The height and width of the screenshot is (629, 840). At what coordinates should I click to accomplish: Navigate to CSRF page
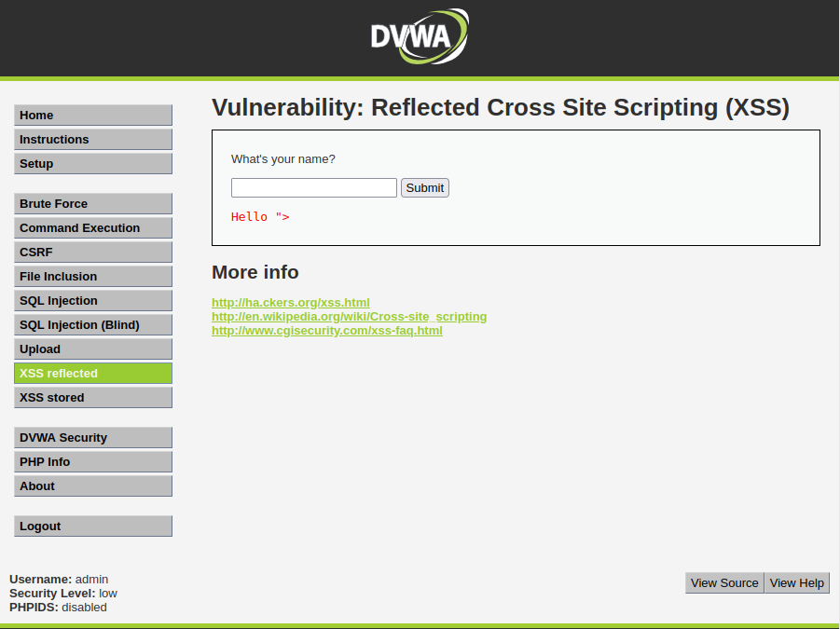(93, 252)
